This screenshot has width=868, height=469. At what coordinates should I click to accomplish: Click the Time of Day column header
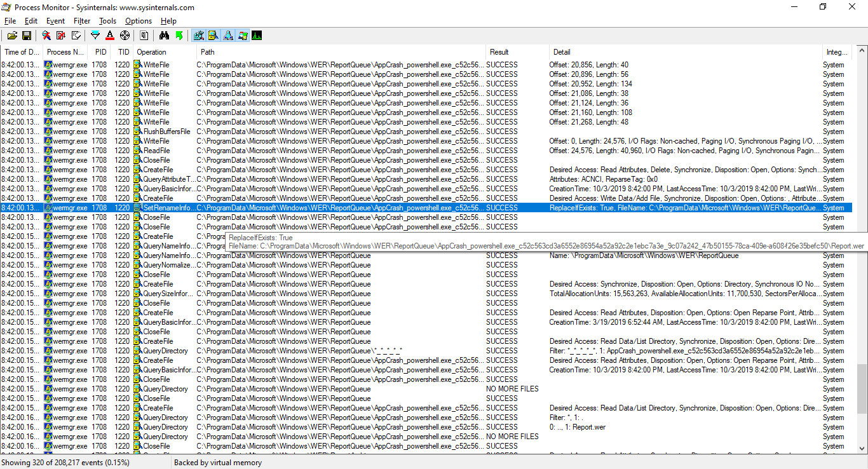[22, 52]
